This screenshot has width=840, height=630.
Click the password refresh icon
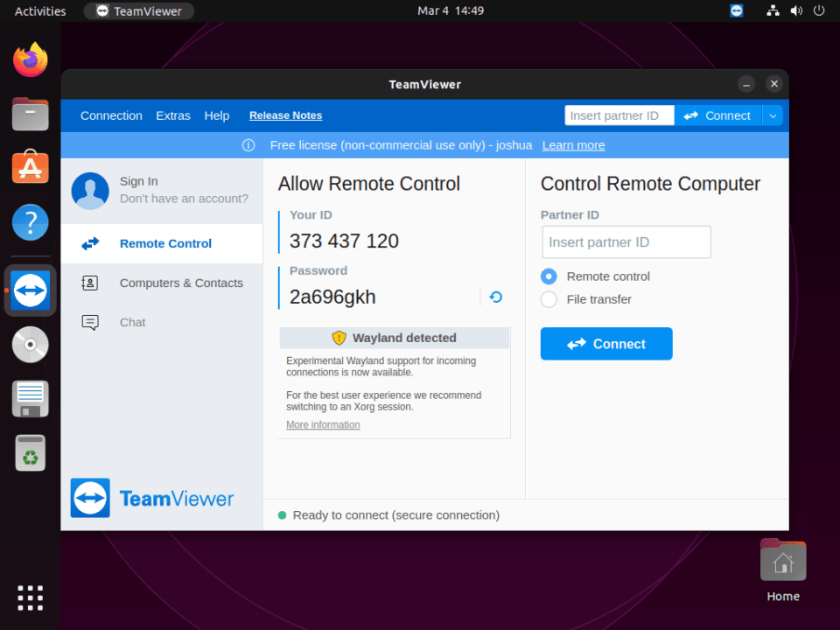pos(496,297)
